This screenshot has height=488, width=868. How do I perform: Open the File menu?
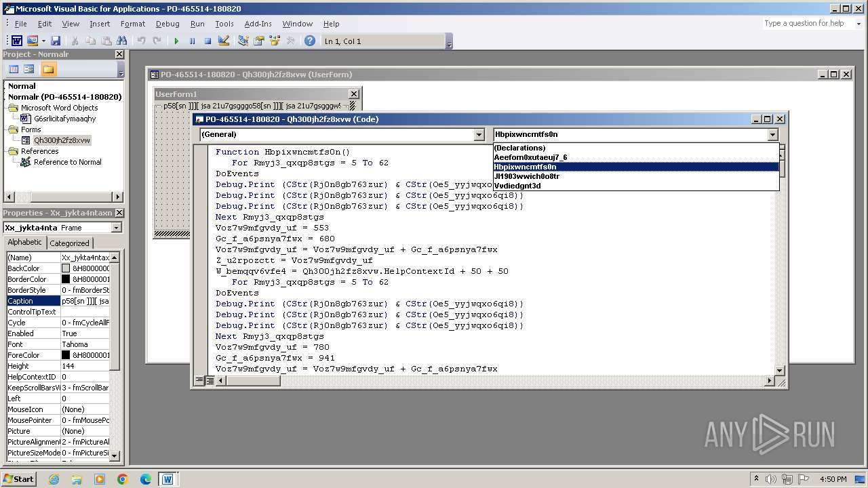21,24
